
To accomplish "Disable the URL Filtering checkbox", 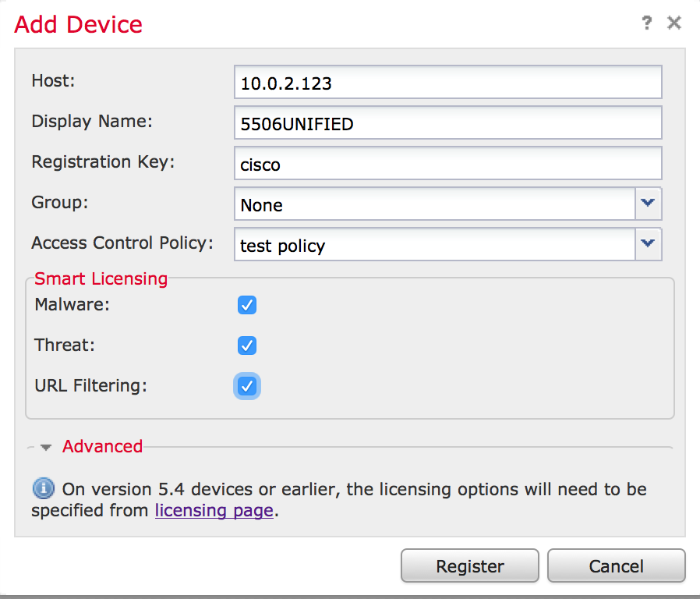I will pos(247,386).
